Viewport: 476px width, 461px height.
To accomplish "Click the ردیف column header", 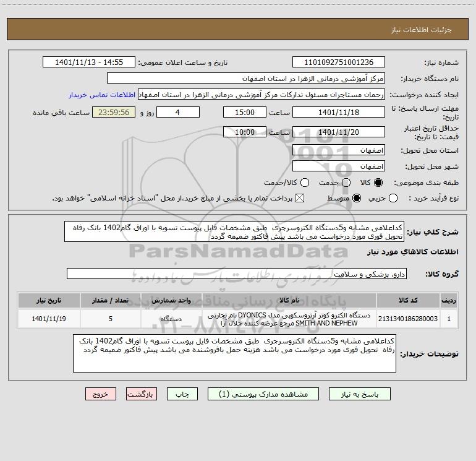I will coord(449,300).
